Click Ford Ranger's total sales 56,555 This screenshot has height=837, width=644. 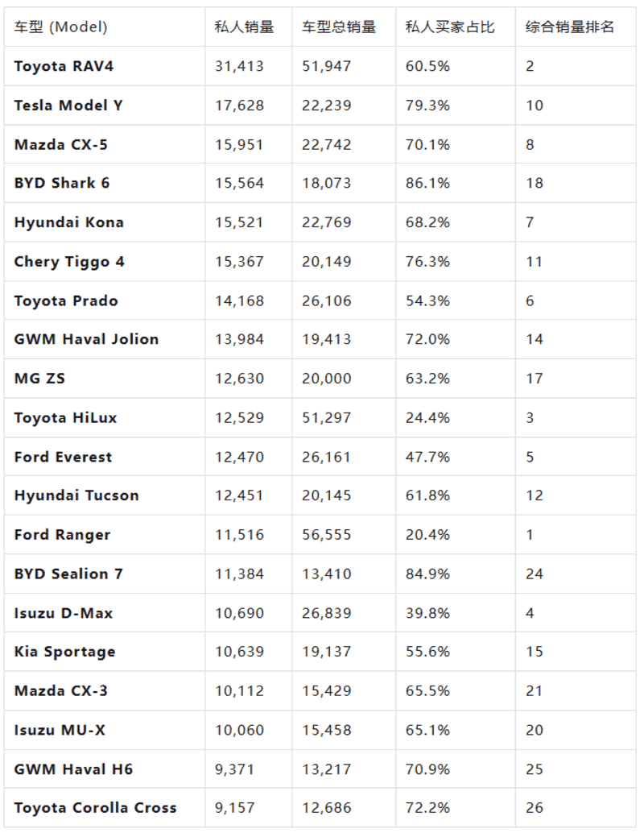point(326,535)
